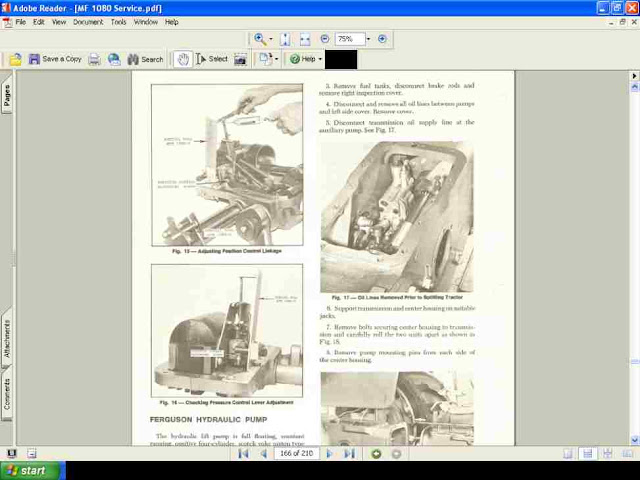Open the Search tool with binoculars
Image resolution: width=640 pixels, height=480 pixels.
144,59
